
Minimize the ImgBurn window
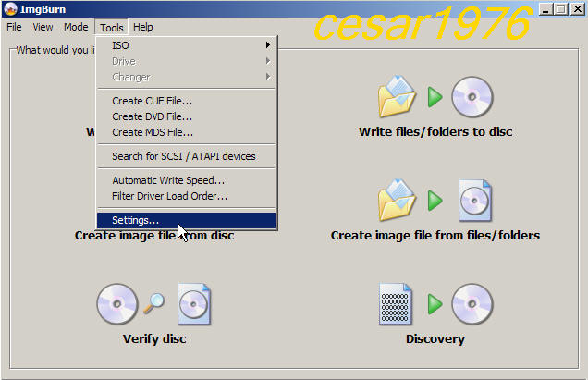point(545,9)
